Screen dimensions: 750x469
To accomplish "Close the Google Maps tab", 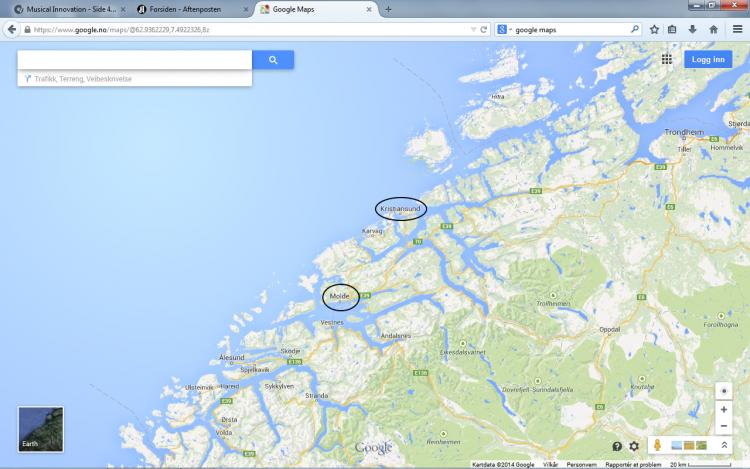I will 369,9.
